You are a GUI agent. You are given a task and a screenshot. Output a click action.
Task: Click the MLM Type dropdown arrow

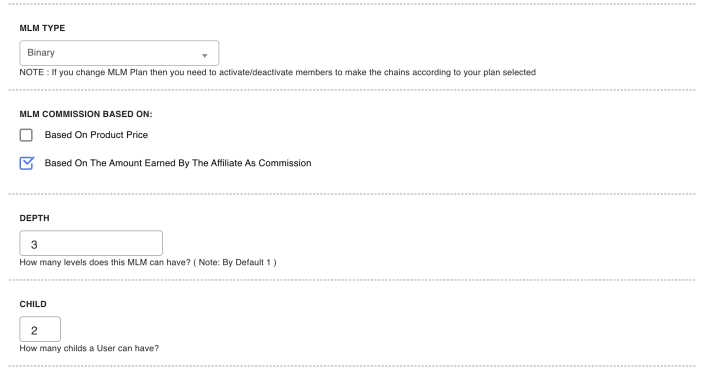click(x=204, y=56)
